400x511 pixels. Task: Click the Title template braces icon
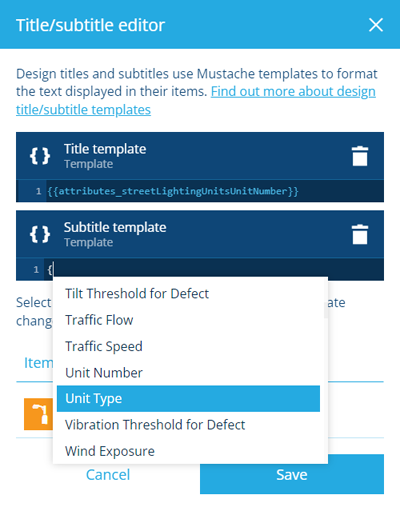tap(40, 156)
